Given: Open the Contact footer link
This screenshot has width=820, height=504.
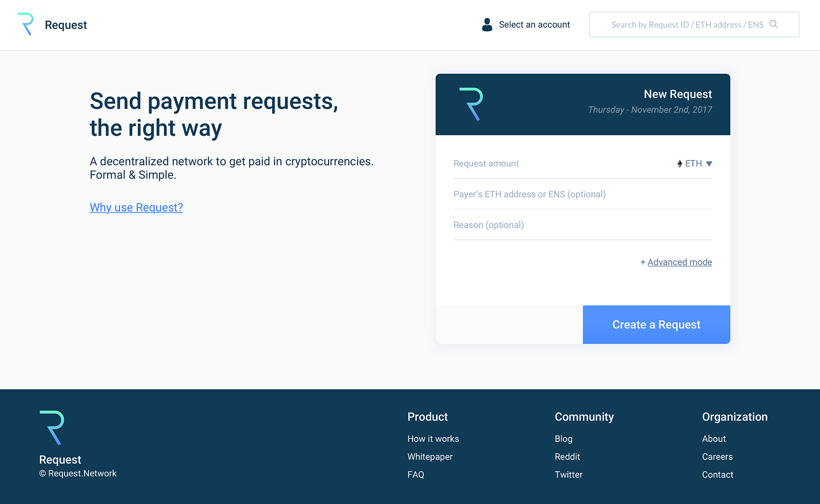Looking at the screenshot, I should coord(717,475).
